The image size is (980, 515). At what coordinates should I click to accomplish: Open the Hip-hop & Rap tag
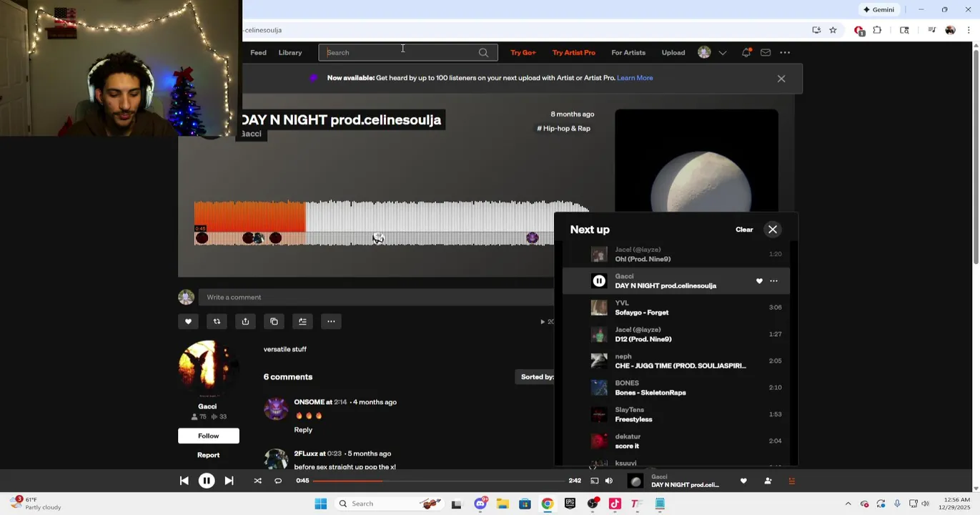coord(564,129)
